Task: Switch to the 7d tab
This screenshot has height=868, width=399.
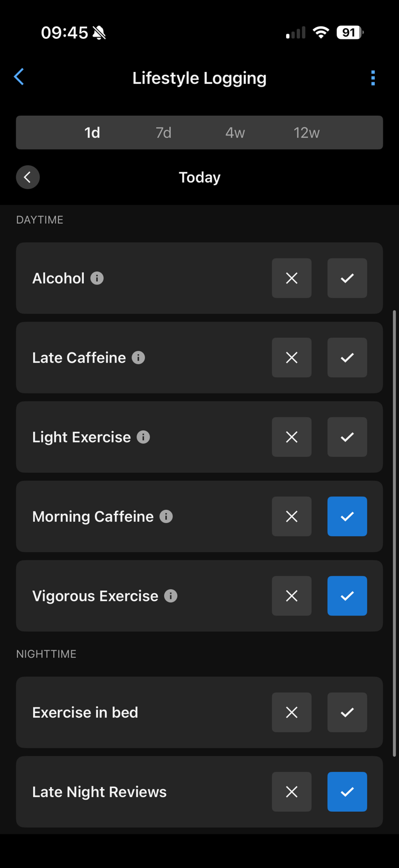Action: click(x=164, y=133)
